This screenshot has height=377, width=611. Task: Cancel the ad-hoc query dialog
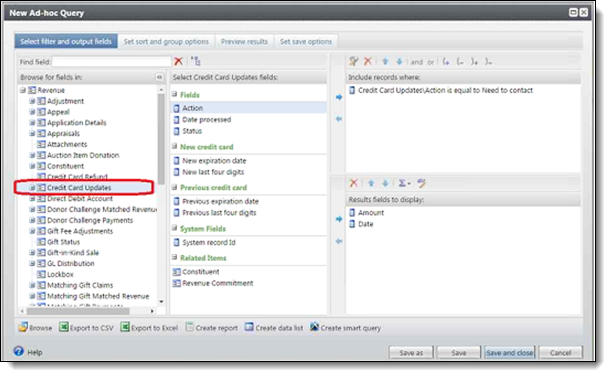(x=560, y=352)
